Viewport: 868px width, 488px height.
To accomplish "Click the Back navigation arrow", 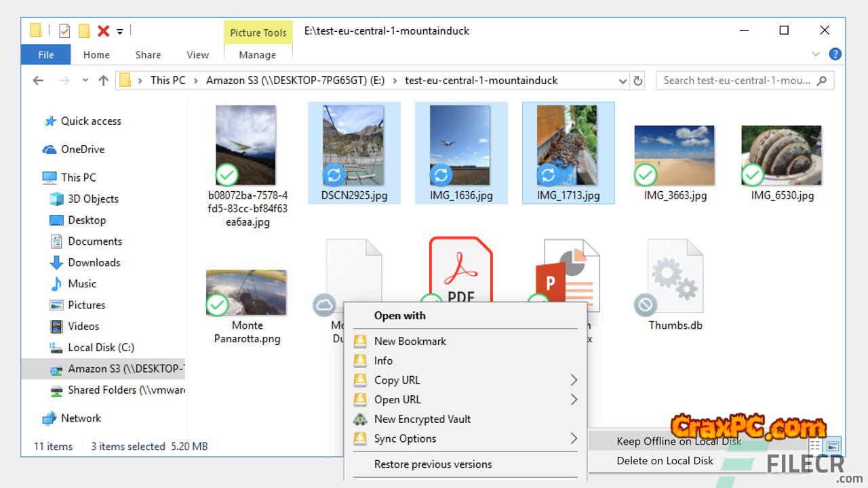I will 39,81.
